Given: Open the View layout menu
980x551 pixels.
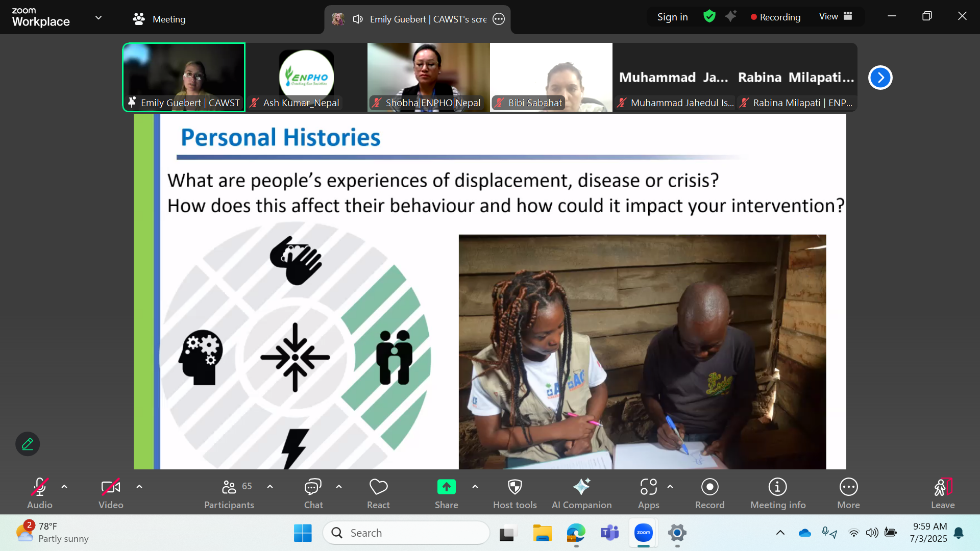Looking at the screenshot, I should coord(836,16).
